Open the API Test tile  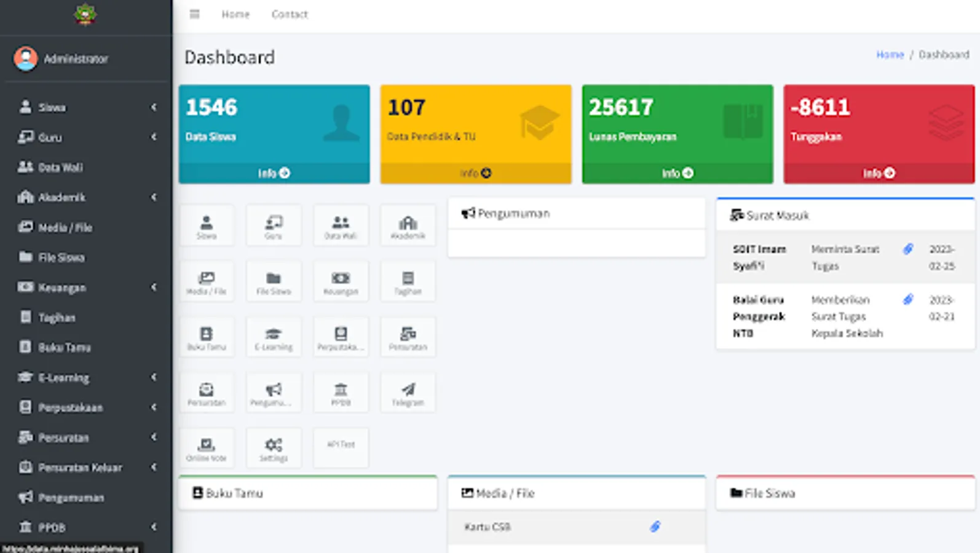click(x=341, y=448)
